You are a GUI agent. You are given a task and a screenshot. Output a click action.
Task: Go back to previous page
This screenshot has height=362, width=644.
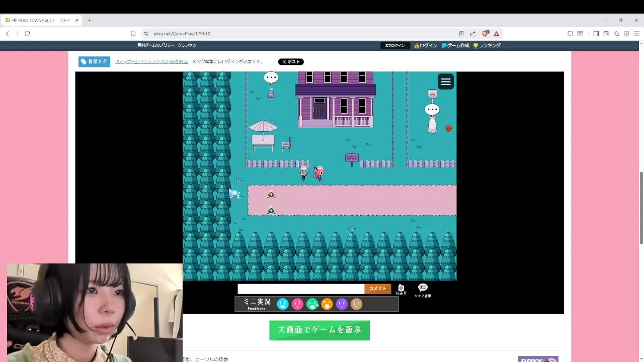7,34
